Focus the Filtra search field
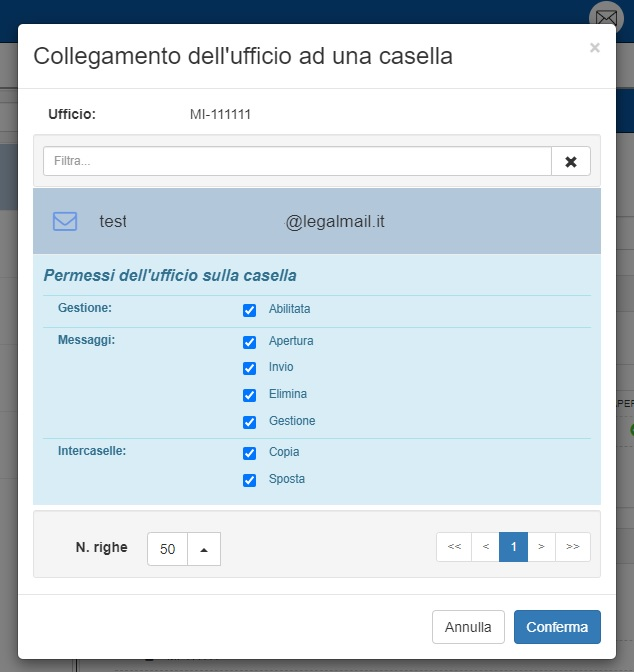Screen dimensions: 634x672 point(297,161)
